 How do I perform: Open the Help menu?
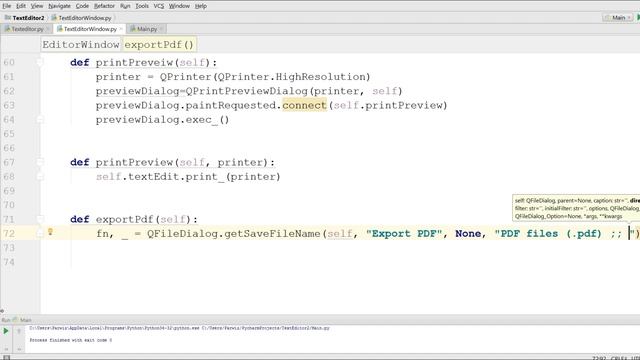coord(201,6)
